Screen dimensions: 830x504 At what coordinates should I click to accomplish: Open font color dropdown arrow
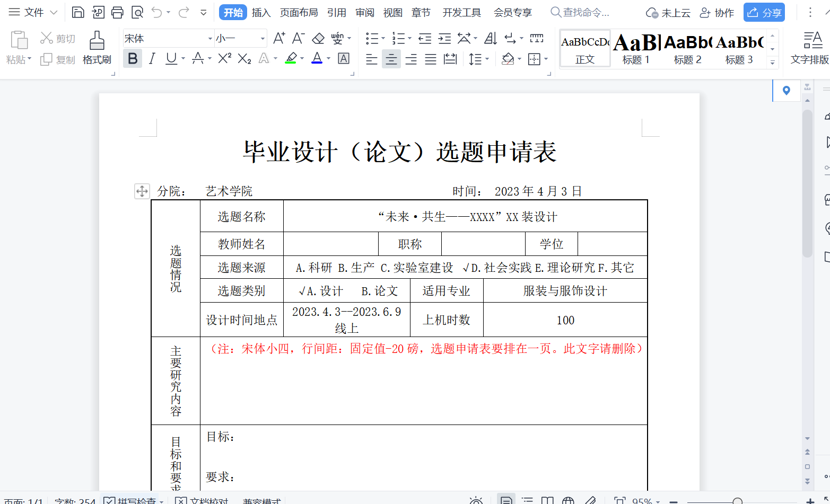click(328, 59)
